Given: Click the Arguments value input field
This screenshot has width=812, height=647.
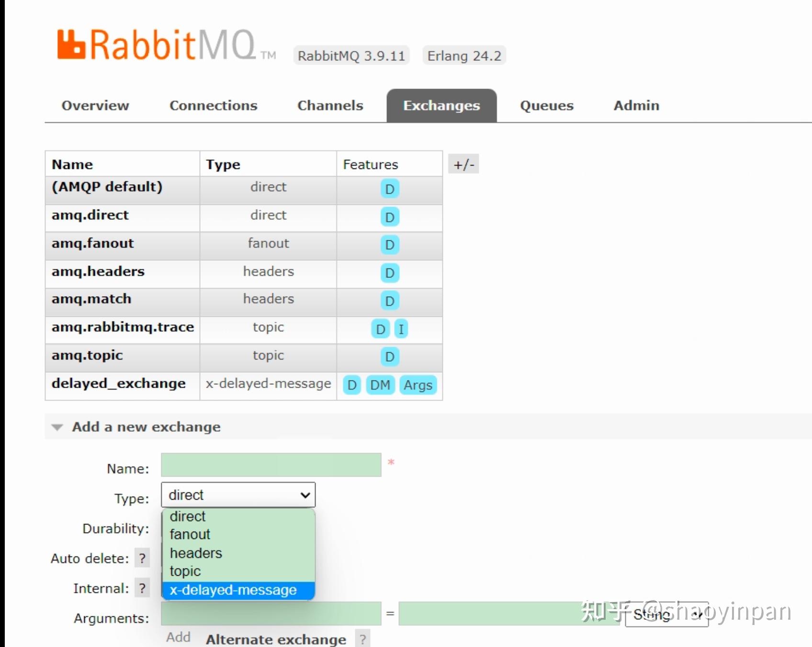Looking at the screenshot, I should [509, 614].
